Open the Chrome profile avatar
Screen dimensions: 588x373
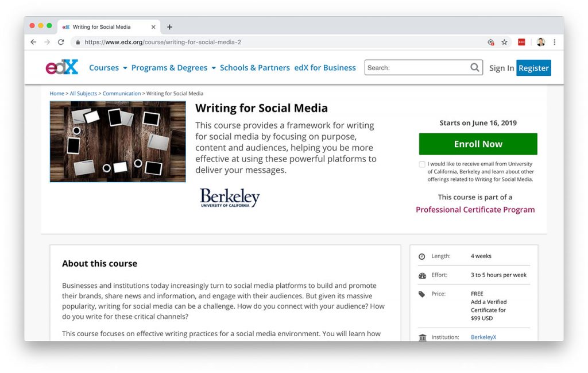pos(541,42)
